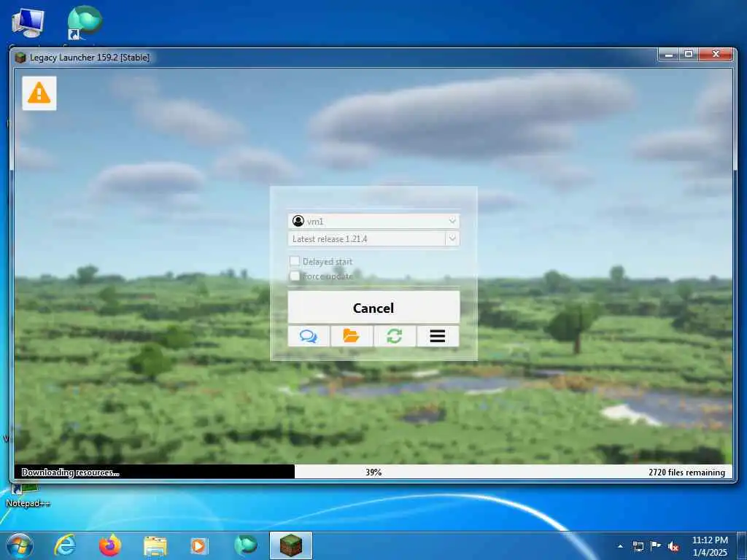Image resolution: width=747 pixels, height=560 pixels.
Task: Click the 'Downloading resources...' status text
Action: pos(70,472)
